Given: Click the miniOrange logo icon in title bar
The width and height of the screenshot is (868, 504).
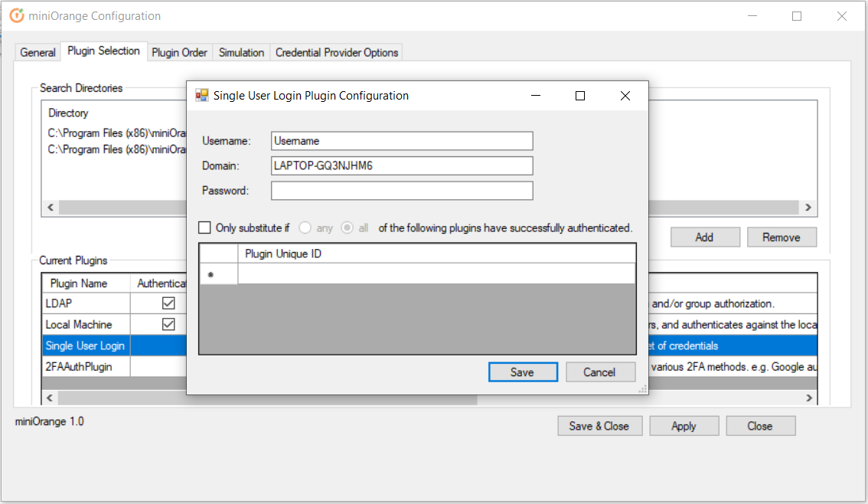Looking at the screenshot, I should 17,15.
